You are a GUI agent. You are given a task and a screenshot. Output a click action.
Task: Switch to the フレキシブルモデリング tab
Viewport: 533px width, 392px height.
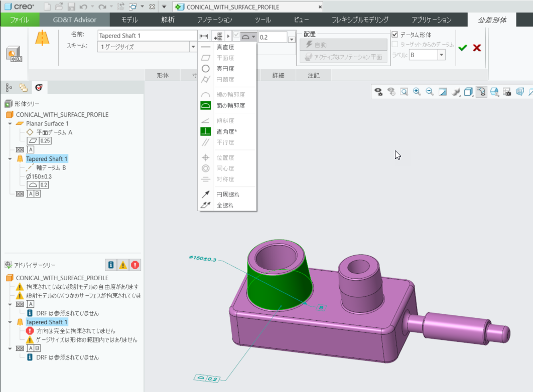click(x=360, y=20)
